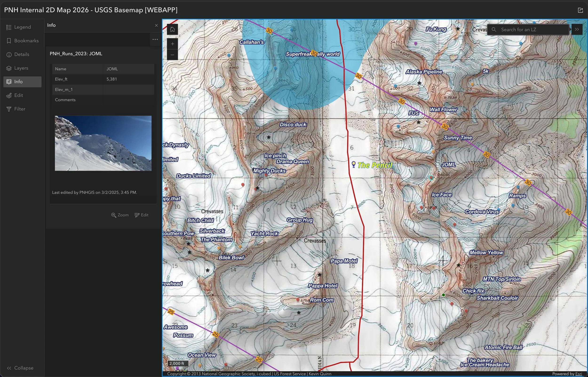Open the Legend panel

[22, 27]
